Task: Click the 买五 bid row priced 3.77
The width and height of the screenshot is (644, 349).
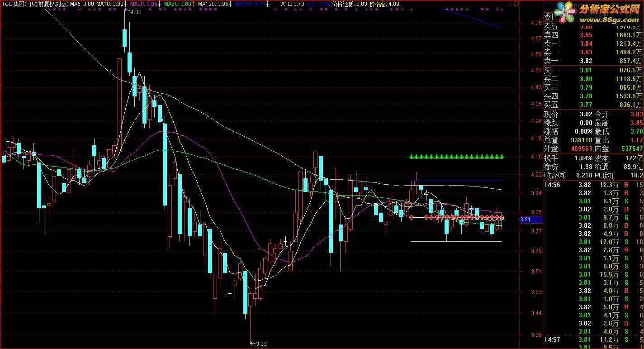Action: click(593, 105)
